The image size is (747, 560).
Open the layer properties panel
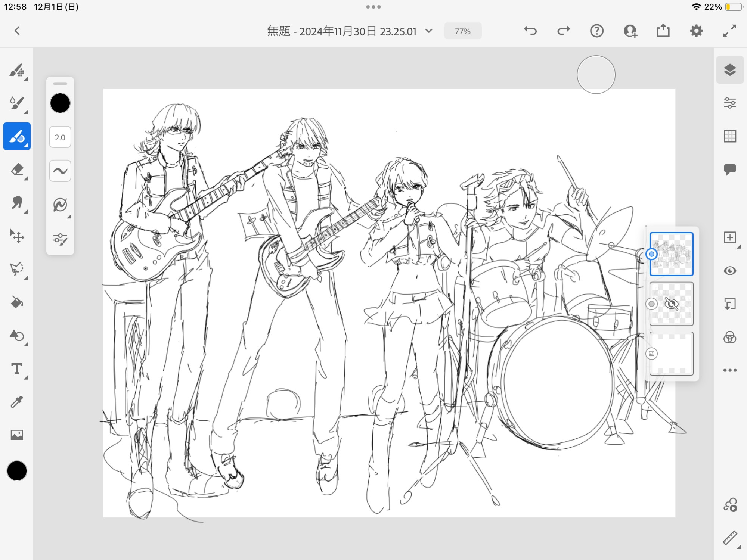(730, 103)
